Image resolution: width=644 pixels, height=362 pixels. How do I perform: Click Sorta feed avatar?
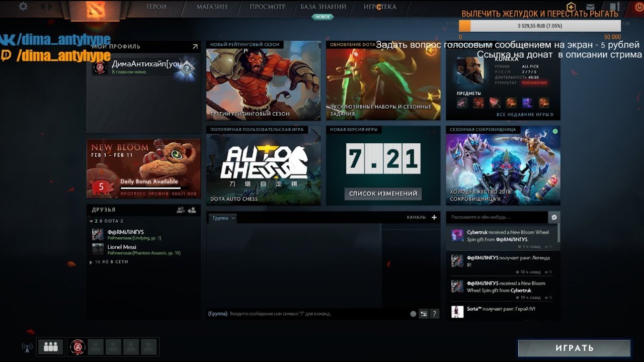pyautogui.click(x=457, y=311)
